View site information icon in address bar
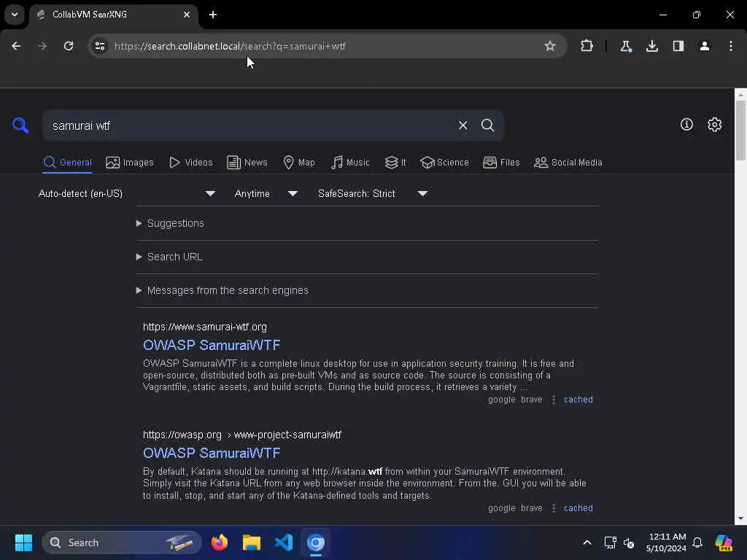Viewport: 747px width, 560px height. click(99, 46)
